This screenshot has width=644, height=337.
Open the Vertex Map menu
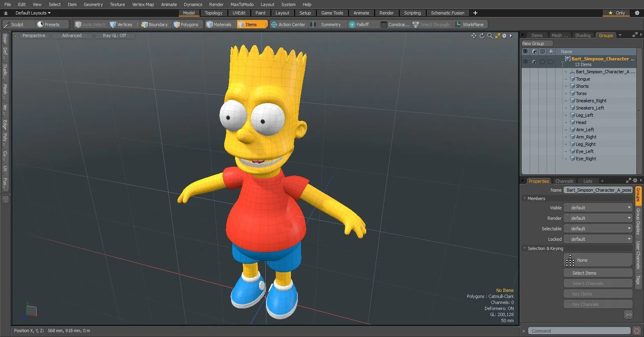[x=143, y=4]
